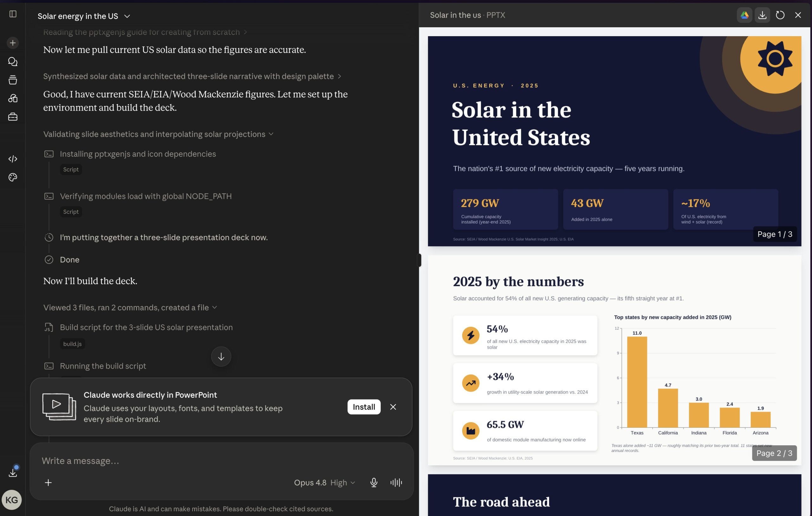Image resolution: width=812 pixels, height=516 pixels.
Task: Click the 279 GW stat card
Action: [x=506, y=209]
